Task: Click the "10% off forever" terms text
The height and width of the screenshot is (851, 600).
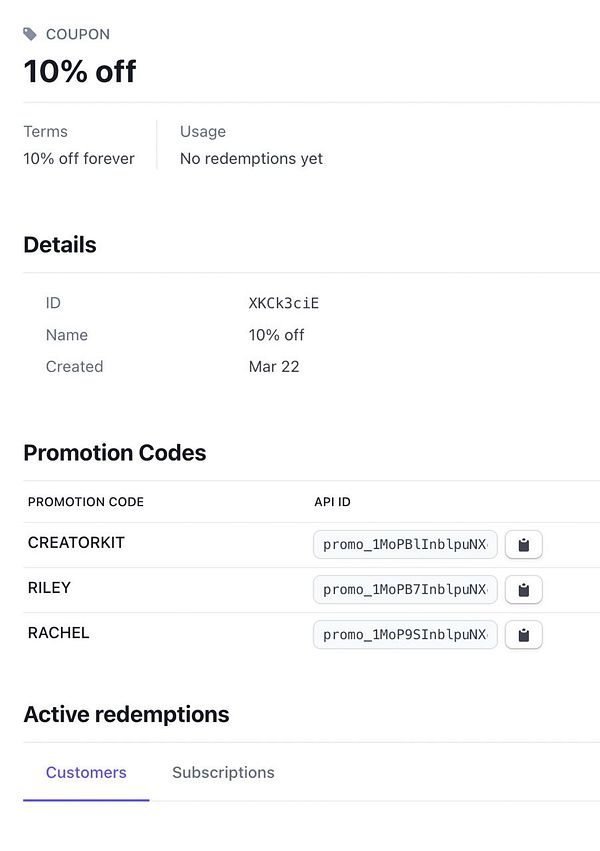Action: point(79,159)
